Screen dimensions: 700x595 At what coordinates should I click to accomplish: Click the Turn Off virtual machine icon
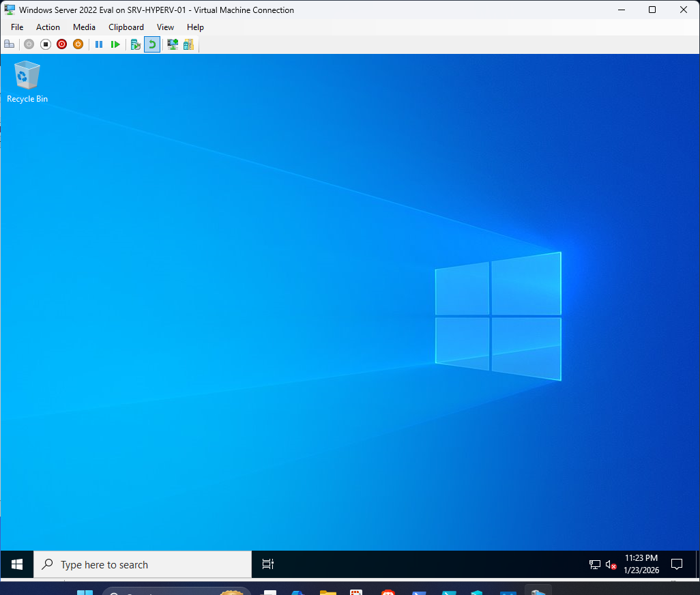tap(46, 44)
